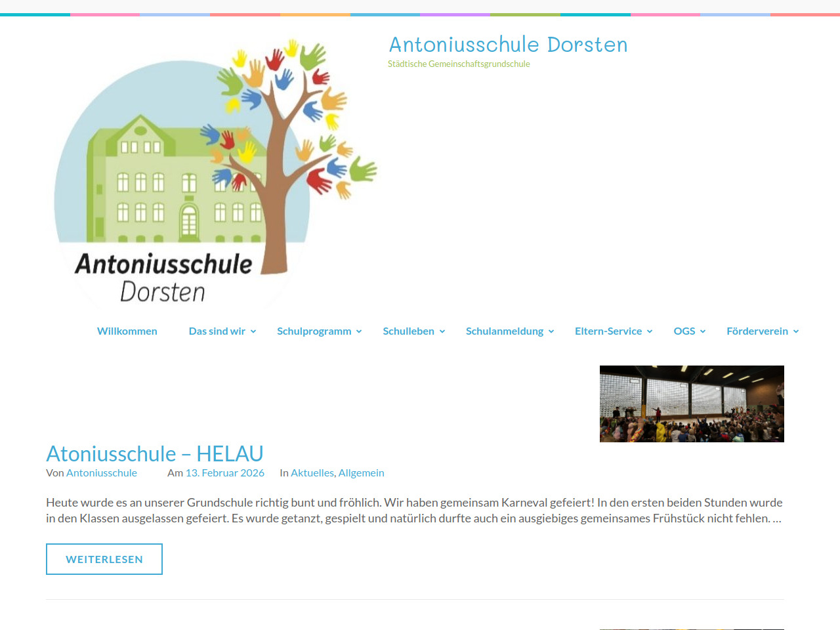Open the Schulanmeldung chevron arrow

(551, 332)
